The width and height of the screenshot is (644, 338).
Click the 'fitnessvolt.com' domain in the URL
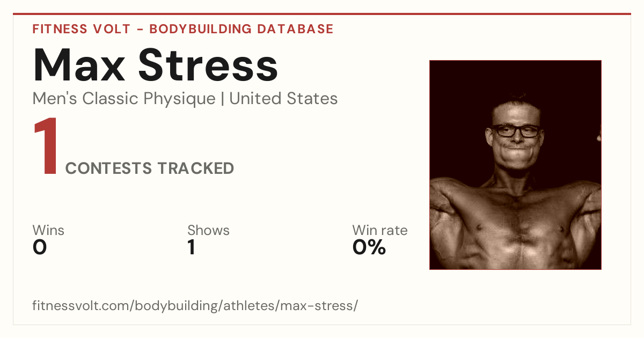(x=82, y=306)
